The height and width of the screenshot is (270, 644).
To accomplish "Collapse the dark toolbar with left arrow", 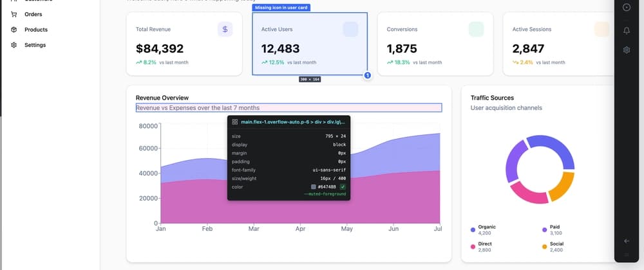I will (627, 241).
